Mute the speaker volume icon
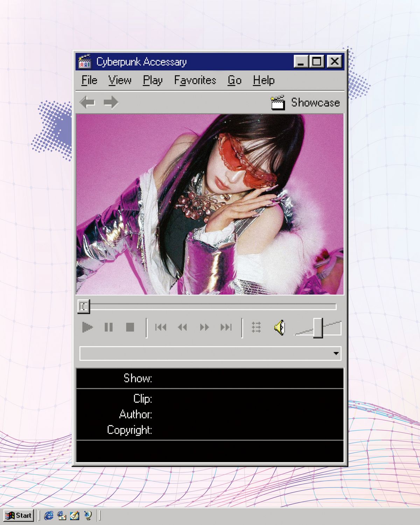Screen dimensions: 420x525 point(279,328)
